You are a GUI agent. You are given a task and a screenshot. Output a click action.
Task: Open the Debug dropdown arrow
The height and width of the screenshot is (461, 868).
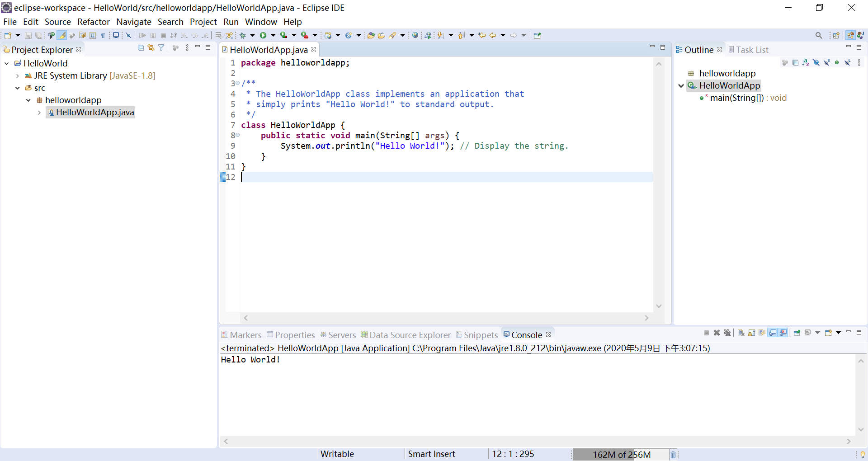tap(252, 35)
